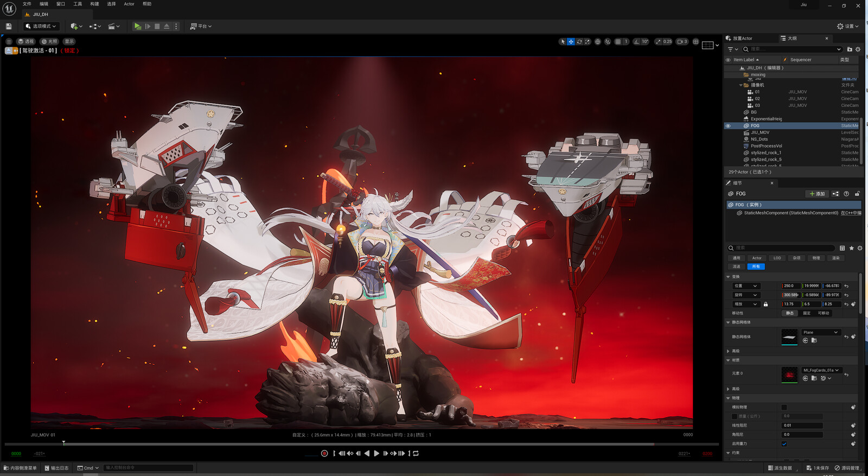
Task: Click the surface snapping icon in the viewport
Action: tap(608, 41)
